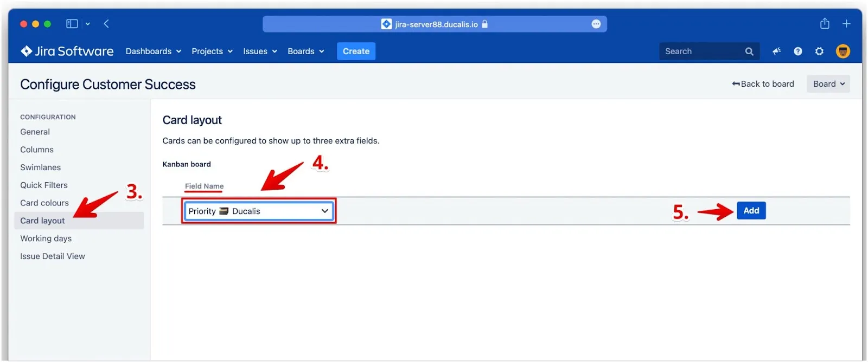Screen dimensions: 868x362
Task: Focus the Search input field
Action: click(701, 51)
